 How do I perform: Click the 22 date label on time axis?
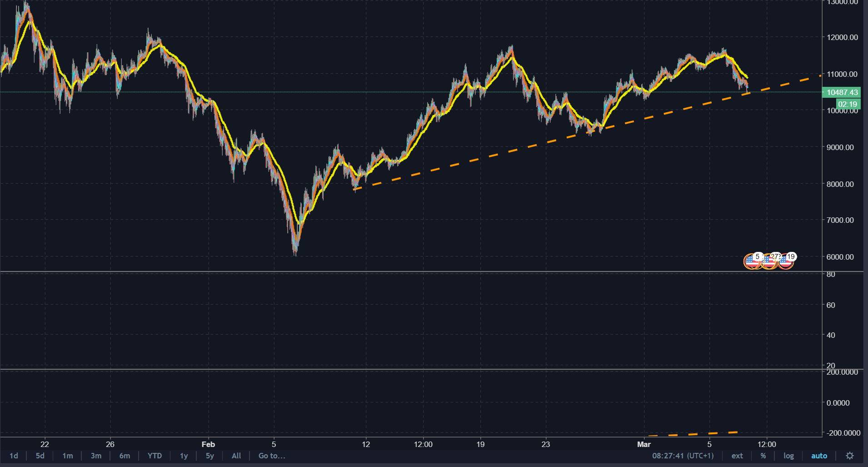[x=45, y=444]
